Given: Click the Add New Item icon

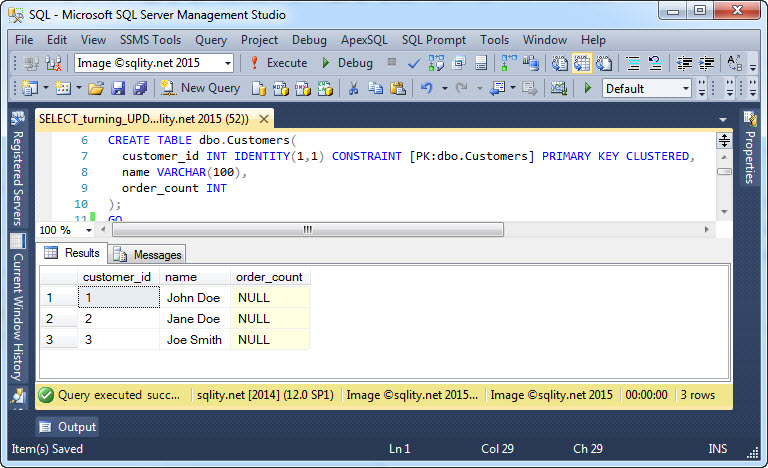Looking at the screenshot, I should (x=63, y=88).
